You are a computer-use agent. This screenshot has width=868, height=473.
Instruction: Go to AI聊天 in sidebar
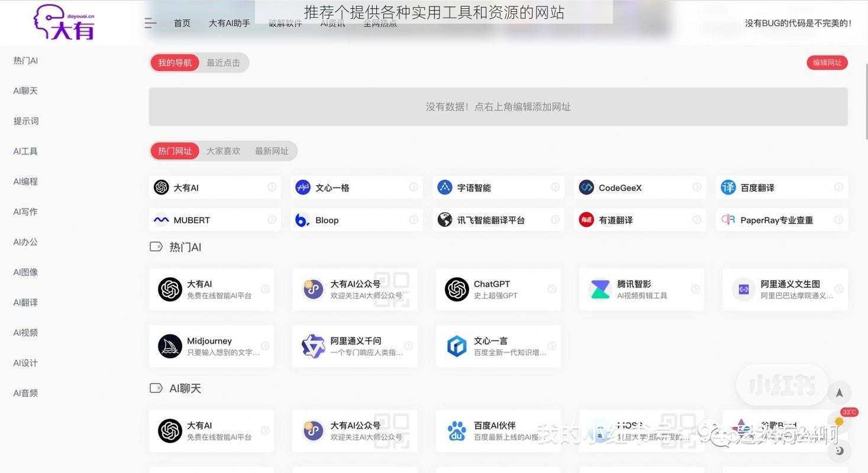(25, 90)
